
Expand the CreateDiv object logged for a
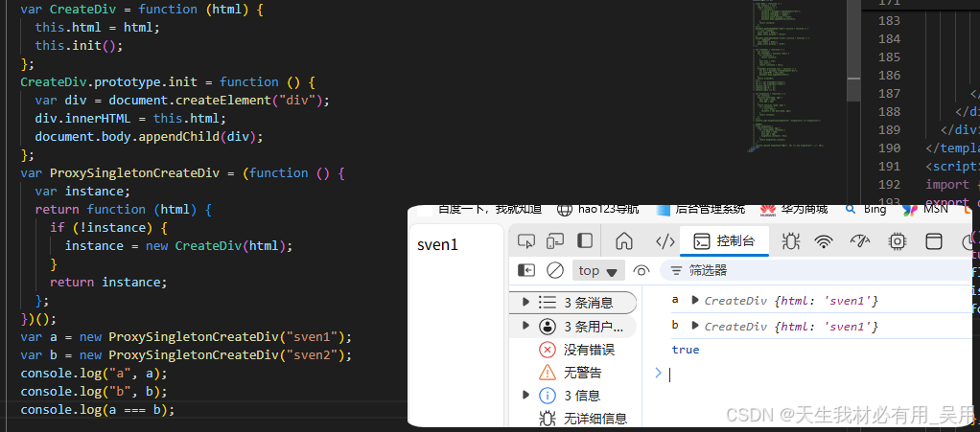pyautogui.click(x=694, y=300)
